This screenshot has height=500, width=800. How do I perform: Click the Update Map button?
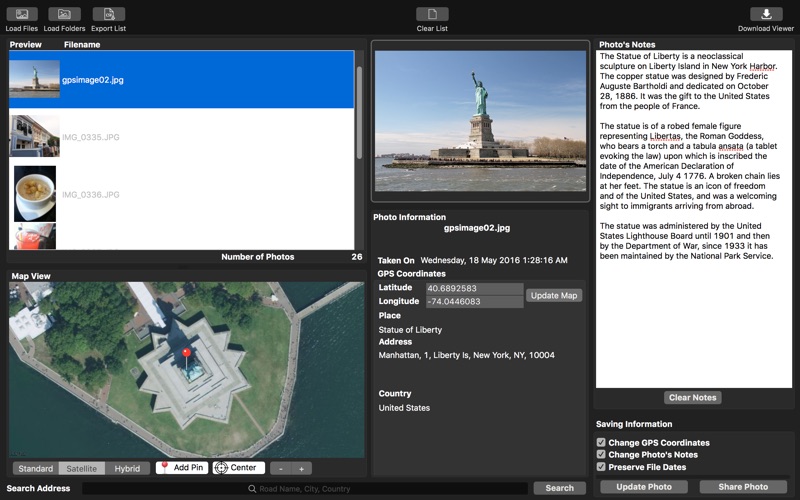pyautogui.click(x=554, y=295)
